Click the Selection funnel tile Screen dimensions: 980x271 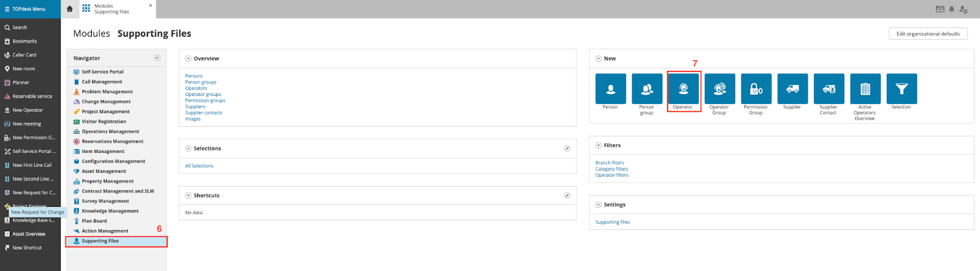pos(901,89)
